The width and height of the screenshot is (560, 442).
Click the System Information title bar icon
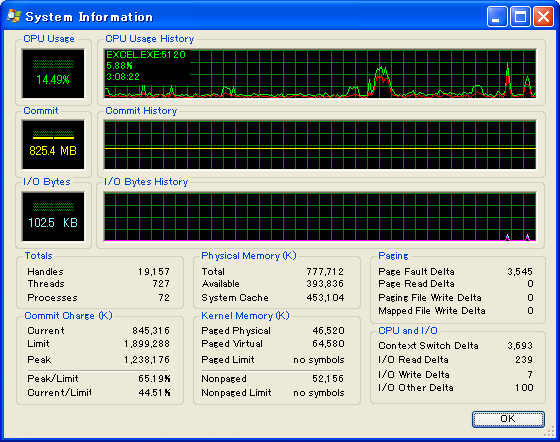pos(14,16)
